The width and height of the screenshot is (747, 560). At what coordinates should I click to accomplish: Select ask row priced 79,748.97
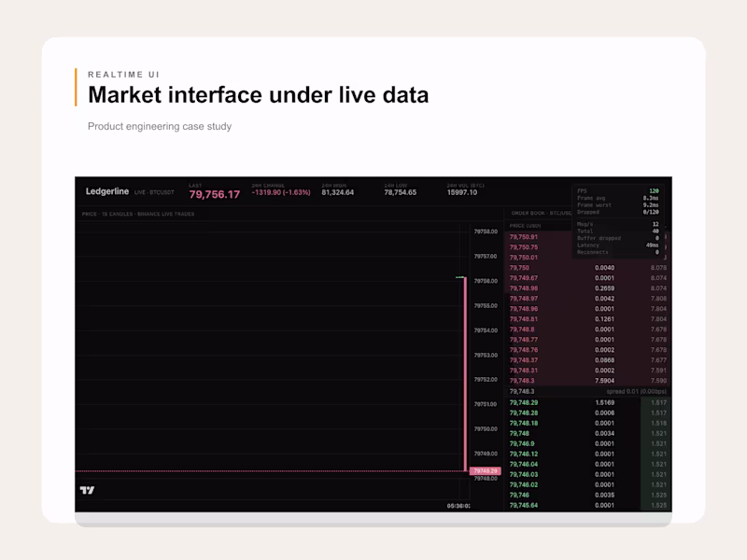(588, 299)
